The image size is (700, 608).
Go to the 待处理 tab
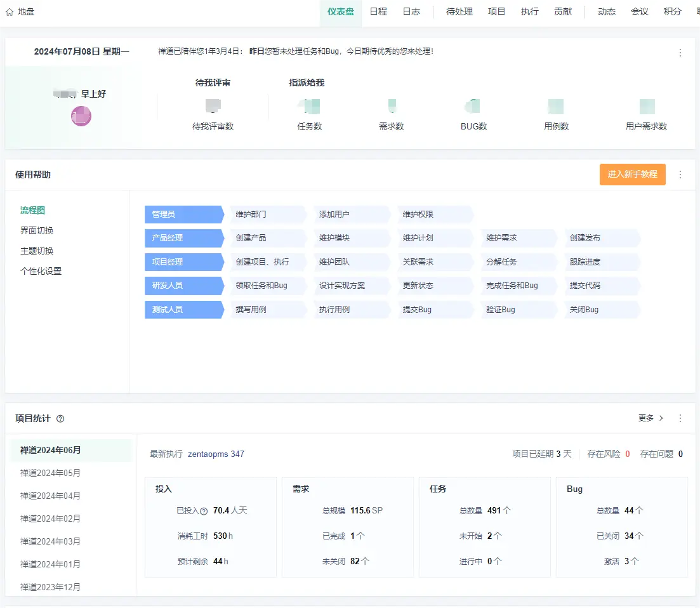tap(459, 12)
